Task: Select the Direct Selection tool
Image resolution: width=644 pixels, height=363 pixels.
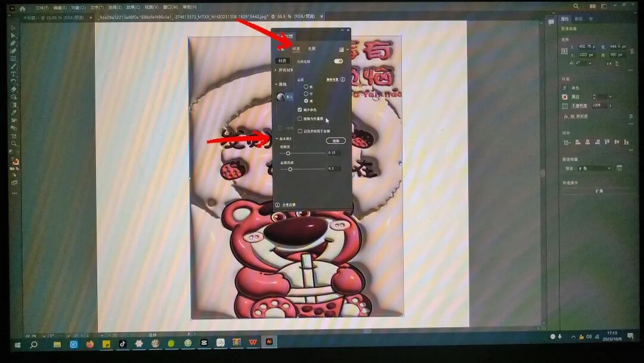Action: coord(13,36)
